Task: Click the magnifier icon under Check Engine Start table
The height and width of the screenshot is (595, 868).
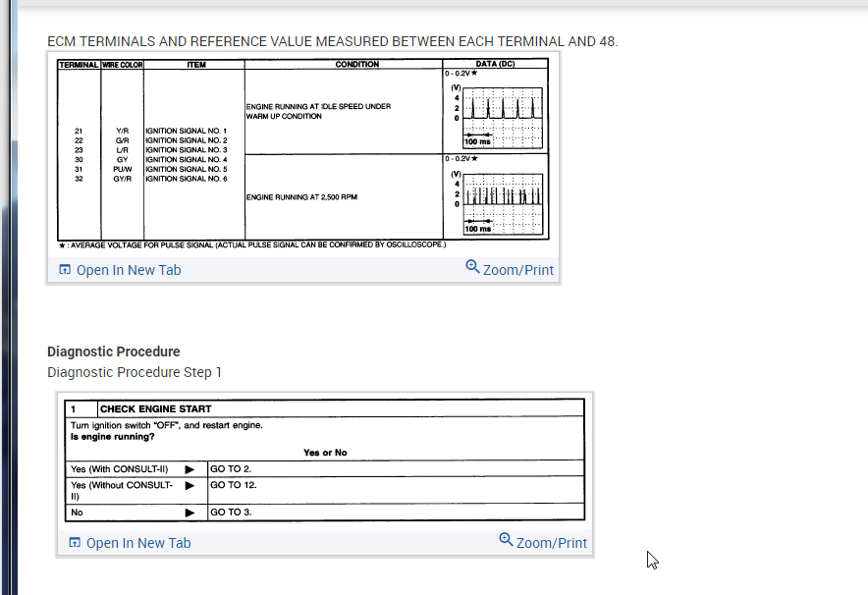Action: [x=506, y=539]
